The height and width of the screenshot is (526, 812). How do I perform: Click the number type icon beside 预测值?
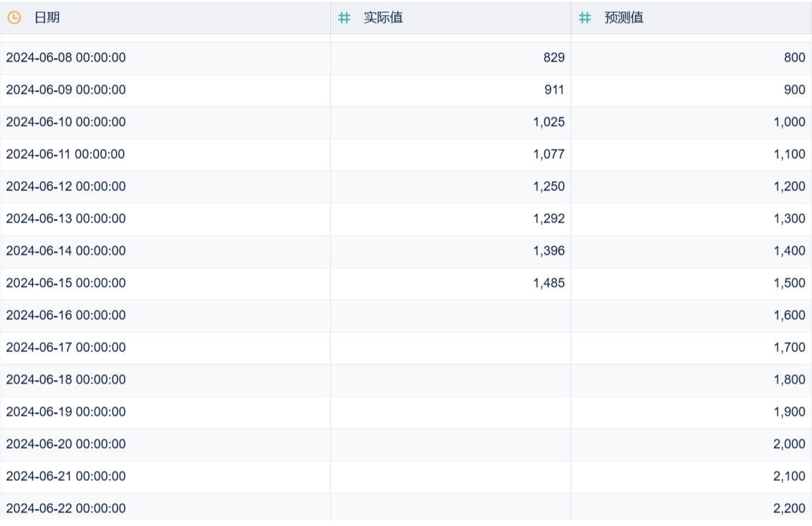click(585, 18)
